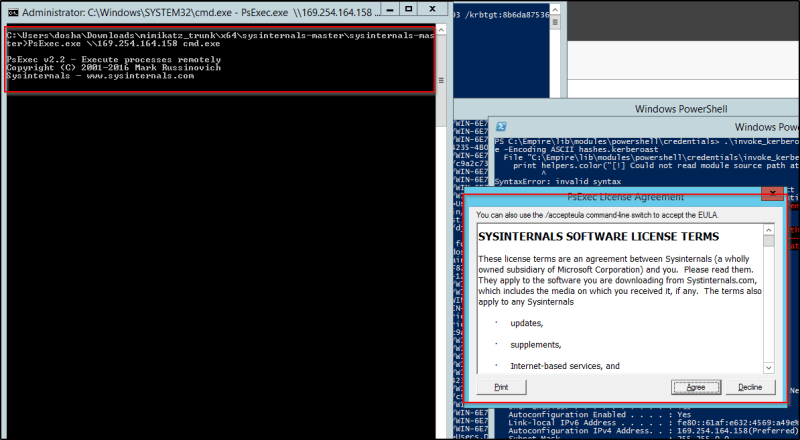Click the 'Copyright (C) 2001-2016 Mark Russinovich' line
The image size is (800, 440).
coord(114,67)
